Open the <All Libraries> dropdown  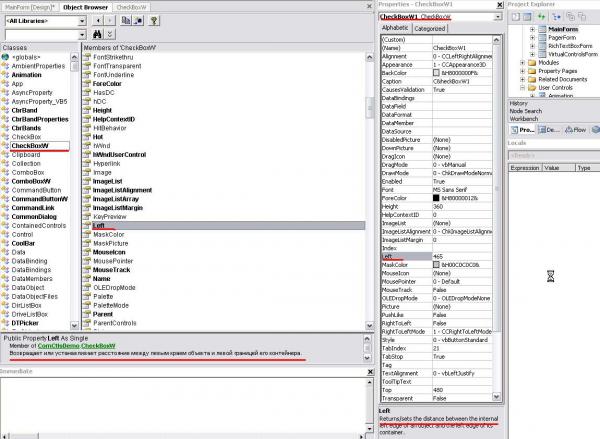tap(82, 21)
